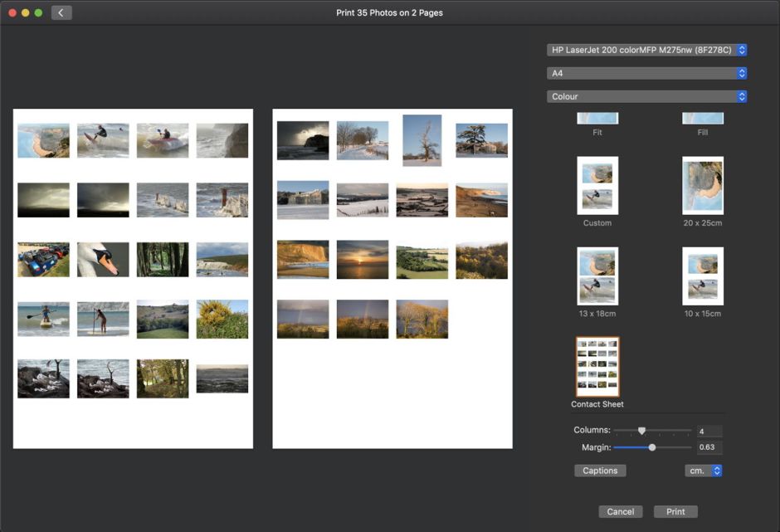Click the swan photo thumbnail on page one
This screenshot has width=780, height=532.
tap(103, 259)
